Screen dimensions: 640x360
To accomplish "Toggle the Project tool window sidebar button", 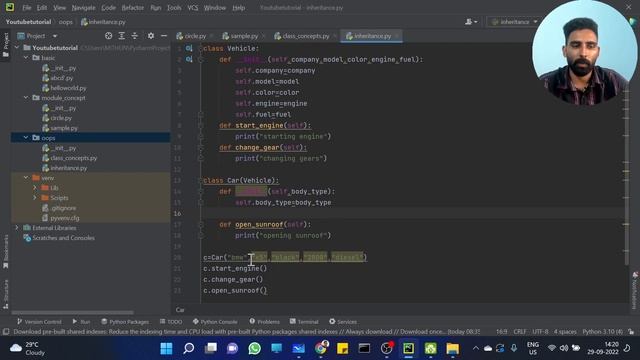I will pos(6,45).
